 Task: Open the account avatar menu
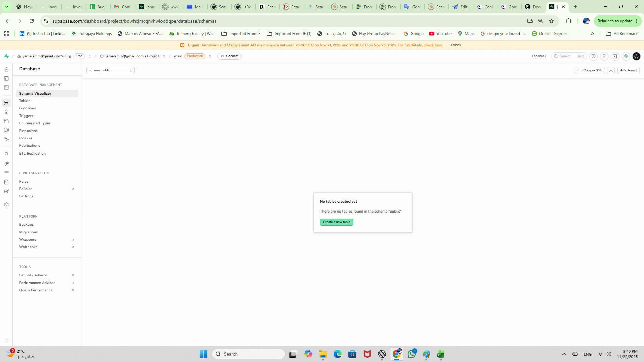[636, 56]
